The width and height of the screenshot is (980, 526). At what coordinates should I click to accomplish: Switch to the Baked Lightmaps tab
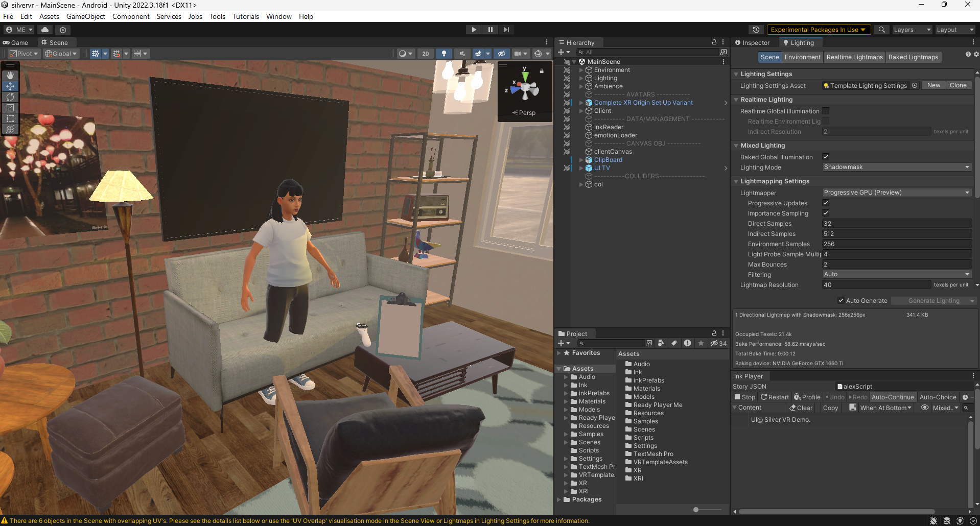tap(913, 57)
